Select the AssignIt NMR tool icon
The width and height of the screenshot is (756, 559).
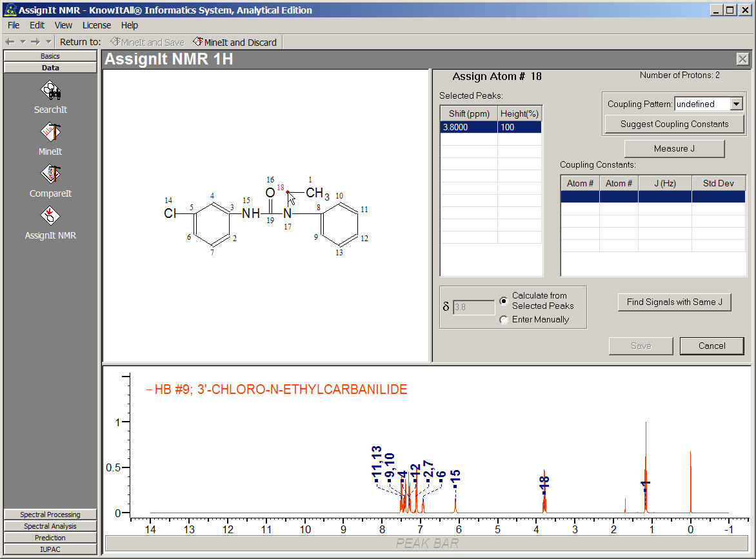coord(50,217)
